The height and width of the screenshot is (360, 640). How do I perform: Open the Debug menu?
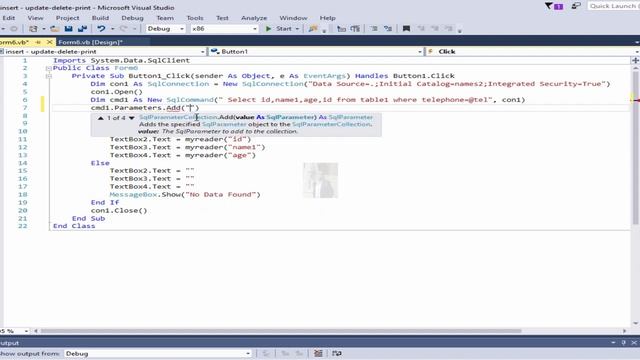(132, 18)
